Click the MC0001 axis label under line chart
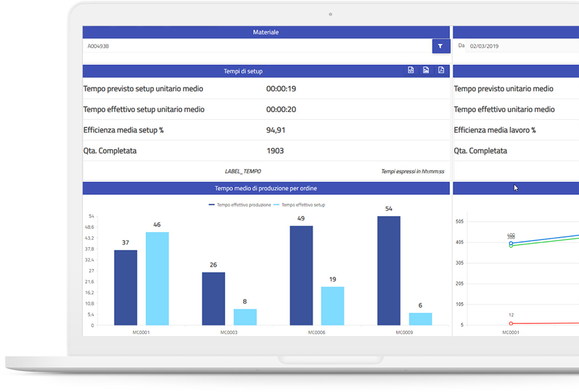 pos(511,332)
